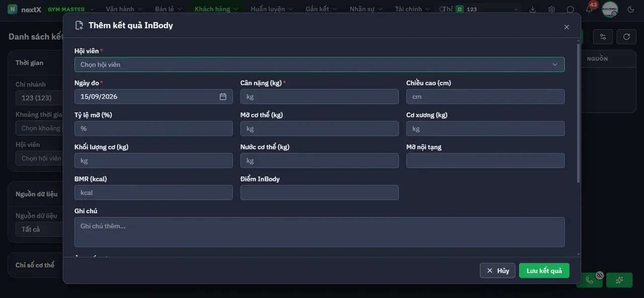This screenshot has height=298, width=644.
Task: Click the Ngày đo date field 15/09/2026
Action: pyautogui.click(x=153, y=96)
